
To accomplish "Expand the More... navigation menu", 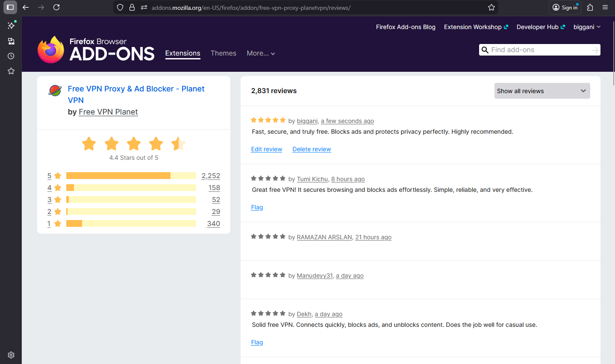I will click(x=261, y=53).
